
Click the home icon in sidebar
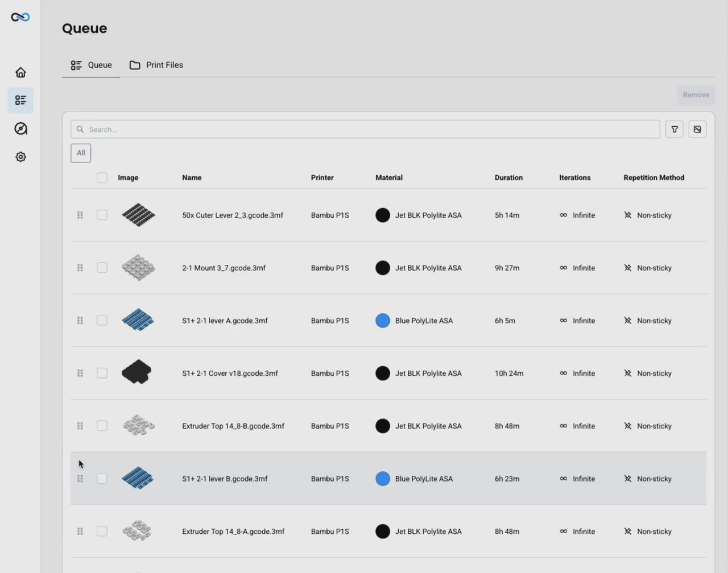20,72
